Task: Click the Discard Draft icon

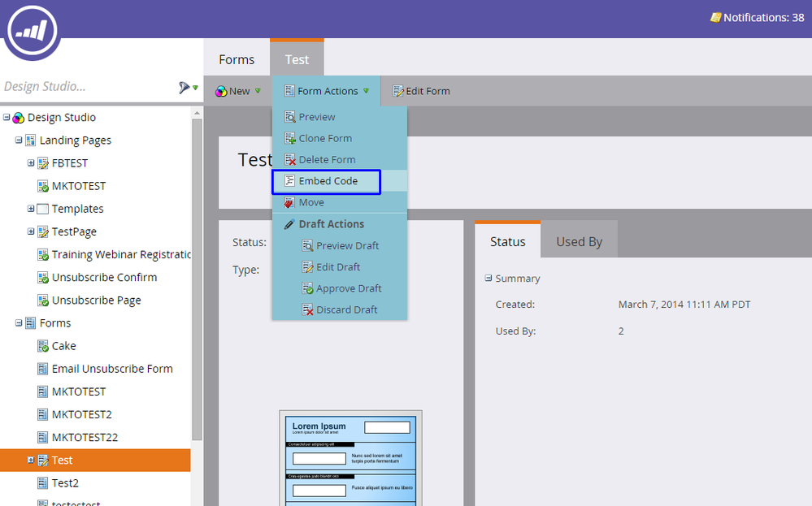Action: 307,309
